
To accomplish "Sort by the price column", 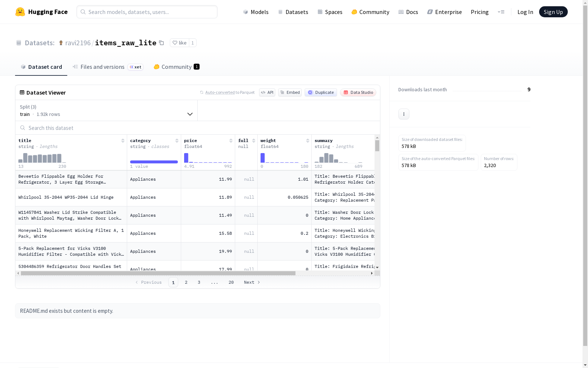I will (x=231, y=141).
